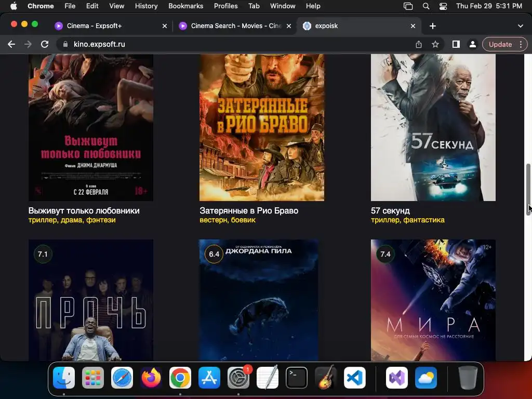This screenshot has height=399, width=532.
Task: Open the File menu
Action: click(x=70, y=6)
